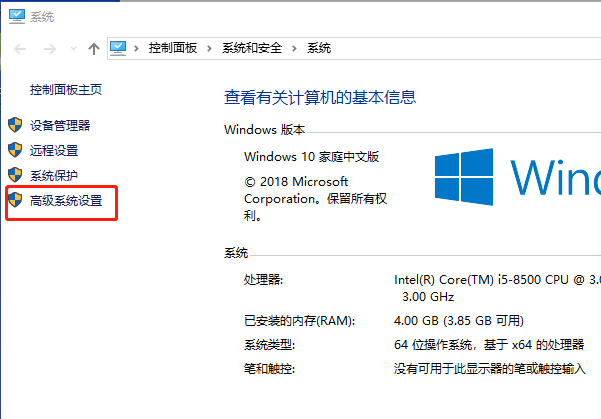This screenshot has height=419, width=601.
Task: Click shield icon beside 设备管理器
Action: (15, 125)
